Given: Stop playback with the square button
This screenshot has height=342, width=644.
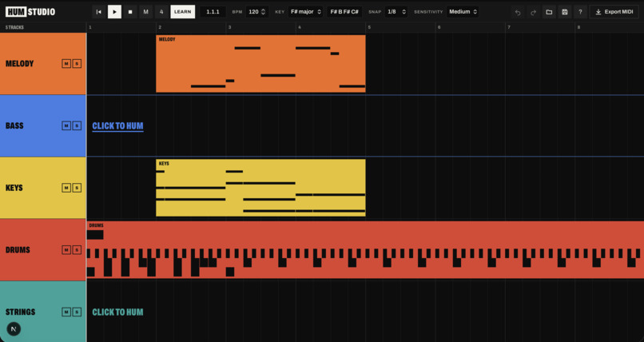Looking at the screenshot, I should click(130, 12).
